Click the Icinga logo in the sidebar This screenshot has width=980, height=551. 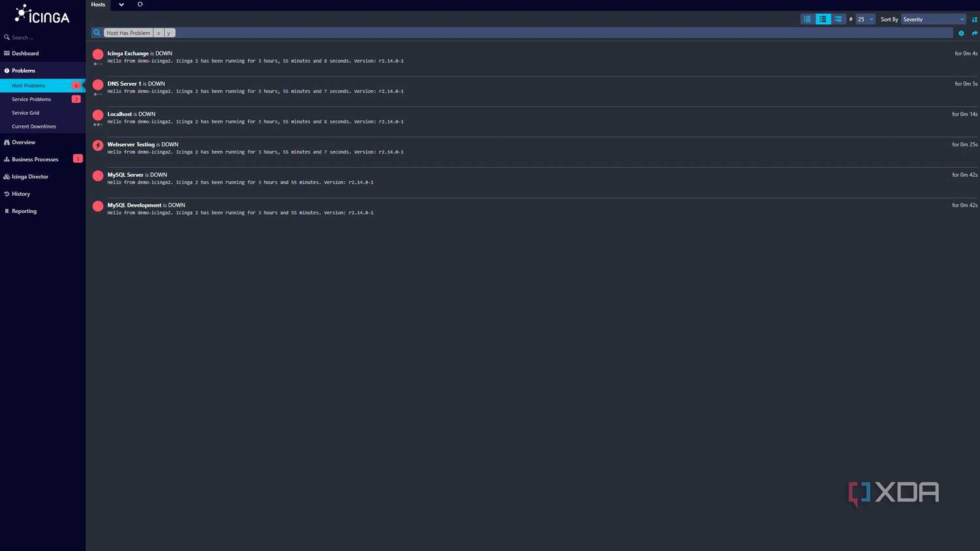click(x=42, y=14)
